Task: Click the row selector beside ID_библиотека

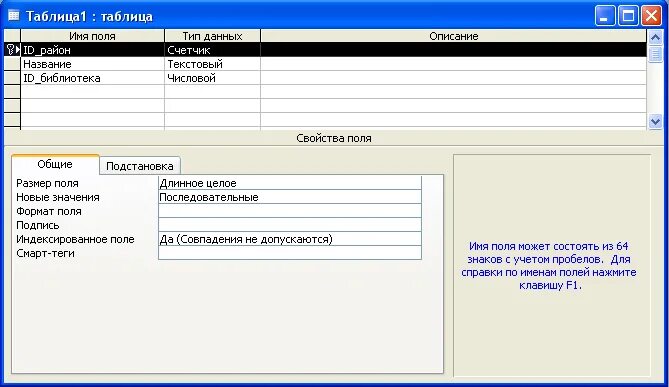Action: [12, 78]
